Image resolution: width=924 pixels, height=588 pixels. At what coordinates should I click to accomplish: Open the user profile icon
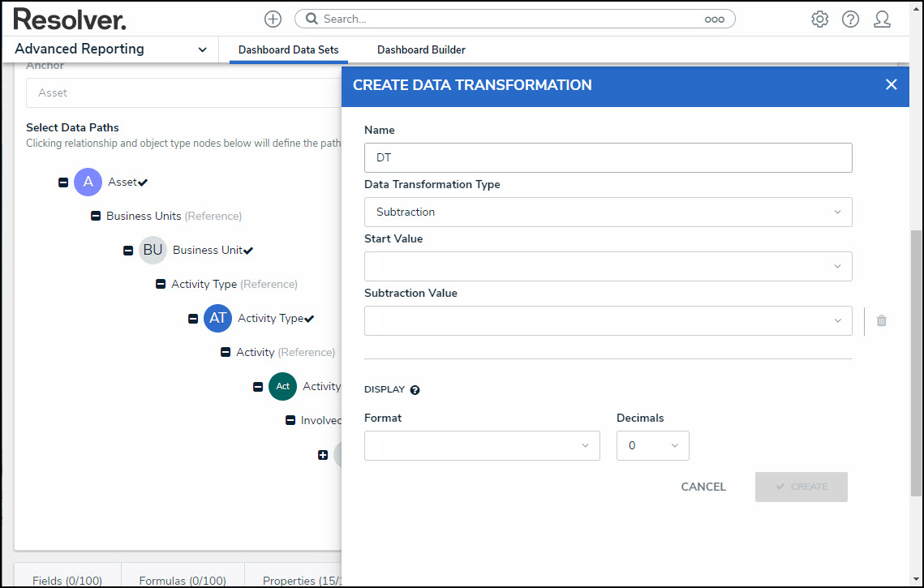pos(882,19)
